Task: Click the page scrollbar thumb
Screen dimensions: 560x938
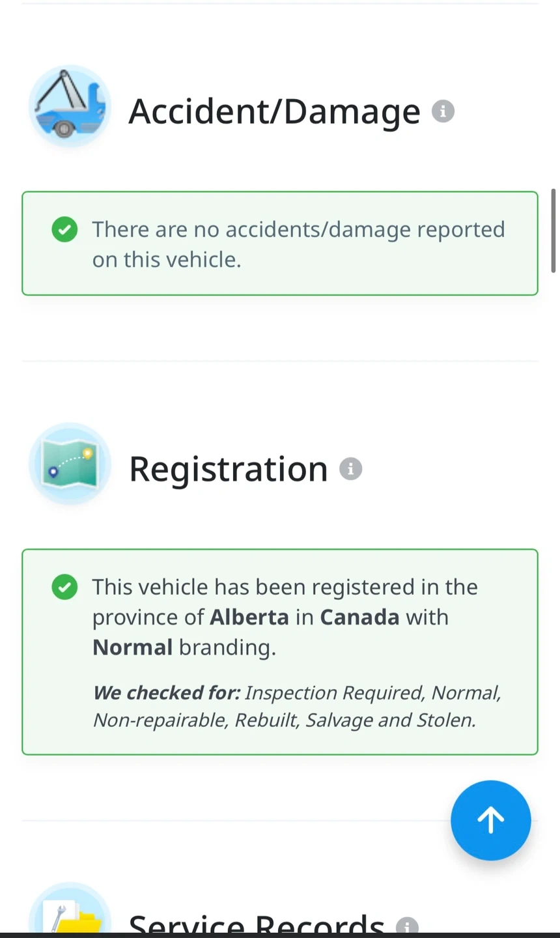Action: 554,231
